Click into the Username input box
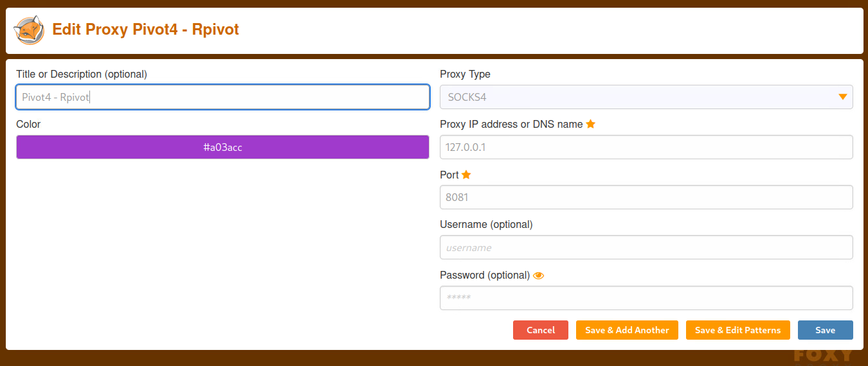 [646, 247]
